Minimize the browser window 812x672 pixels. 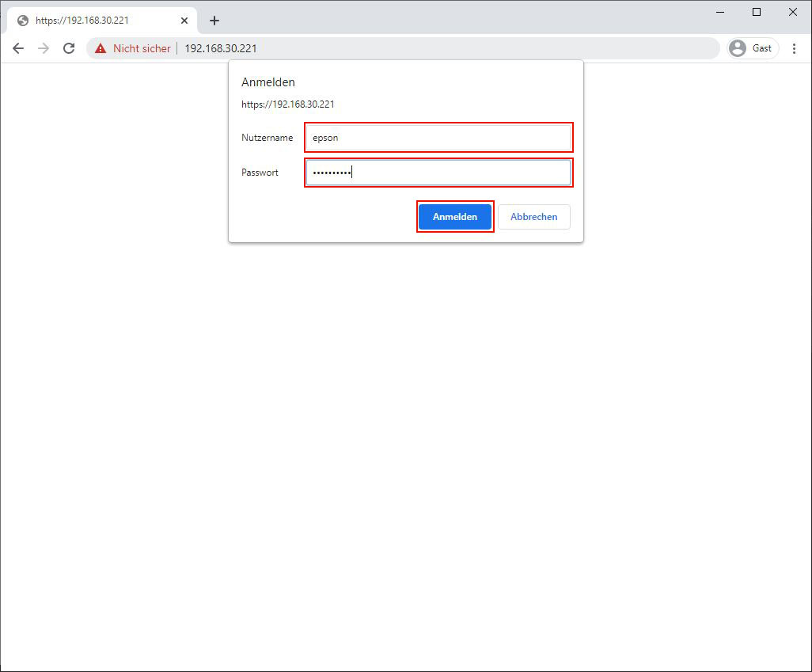pyautogui.click(x=720, y=12)
